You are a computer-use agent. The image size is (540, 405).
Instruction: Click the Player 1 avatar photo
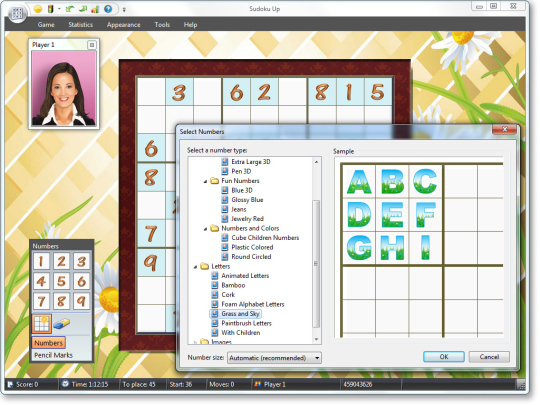tap(64, 88)
